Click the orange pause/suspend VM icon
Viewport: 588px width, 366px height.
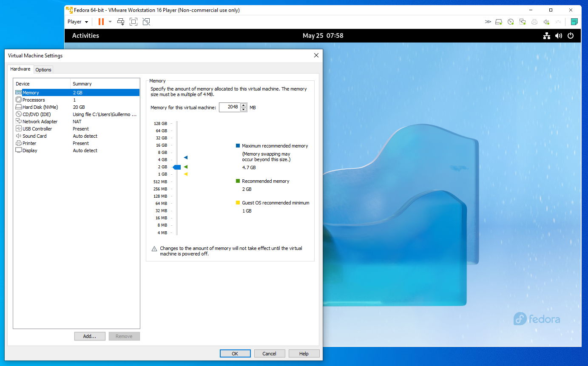[101, 22]
